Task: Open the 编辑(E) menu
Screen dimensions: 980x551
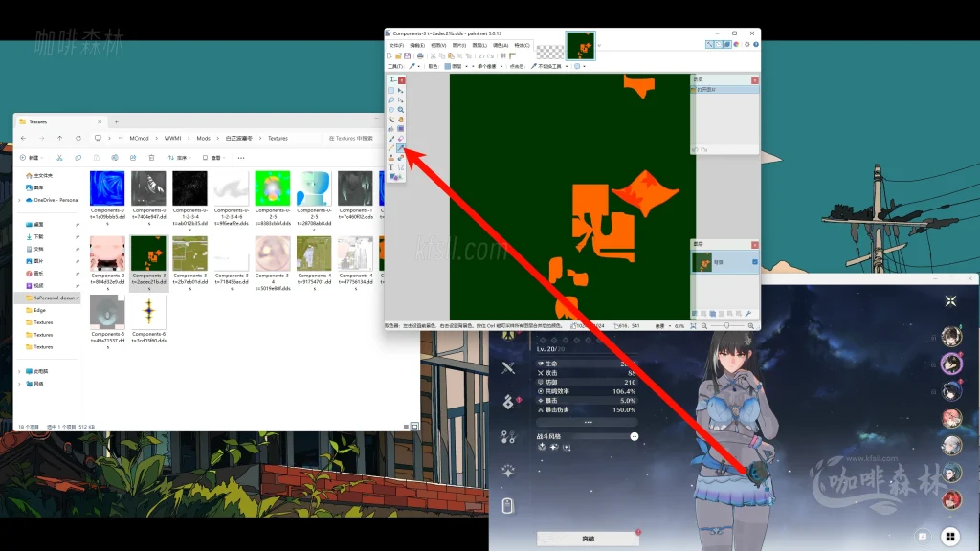Action: point(417,45)
